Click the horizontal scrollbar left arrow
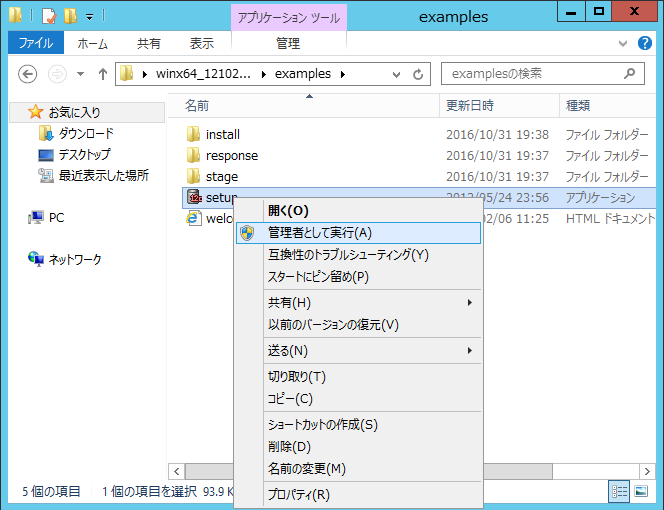The image size is (664, 510). pos(176,470)
